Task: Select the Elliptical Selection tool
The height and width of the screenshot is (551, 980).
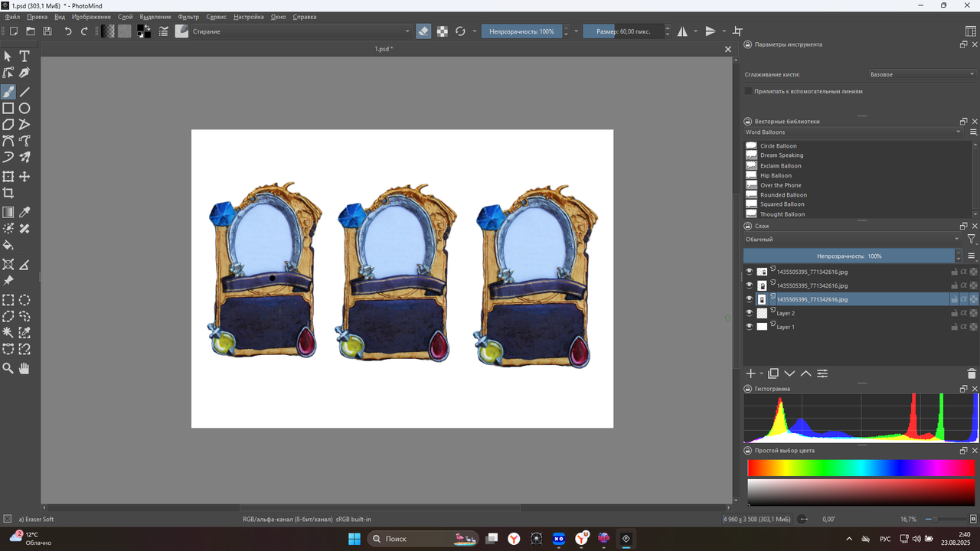Action: 24,299
